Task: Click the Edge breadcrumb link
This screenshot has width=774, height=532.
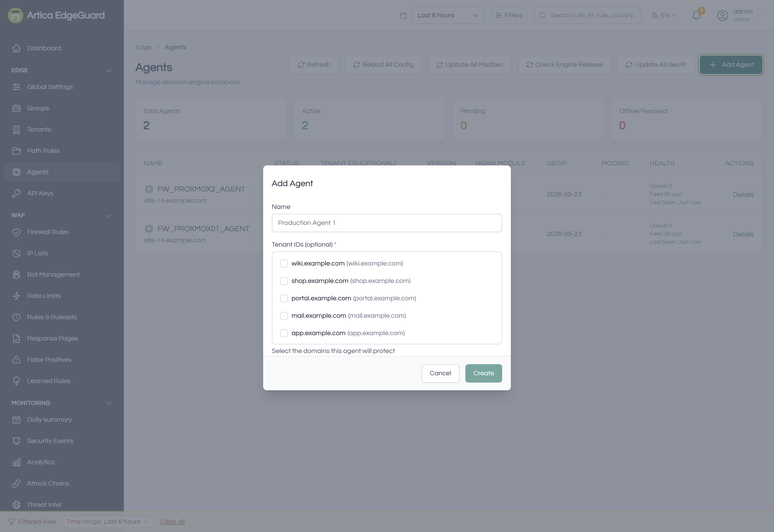Action: coord(143,47)
